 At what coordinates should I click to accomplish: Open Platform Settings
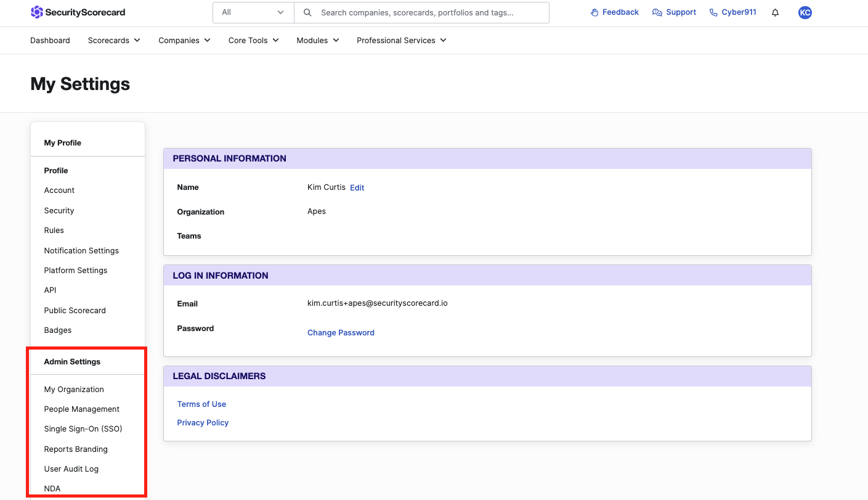pos(76,270)
